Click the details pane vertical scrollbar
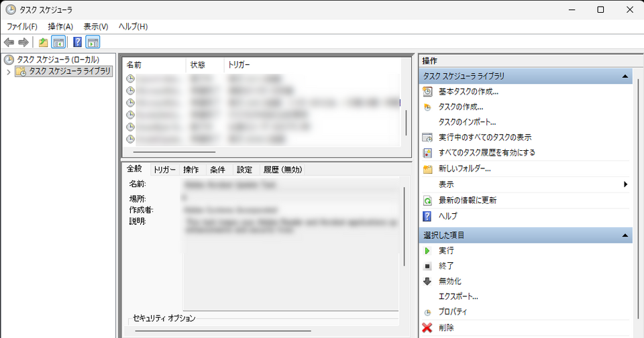The width and height of the screenshot is (644, 338). (x=405, y=227)
